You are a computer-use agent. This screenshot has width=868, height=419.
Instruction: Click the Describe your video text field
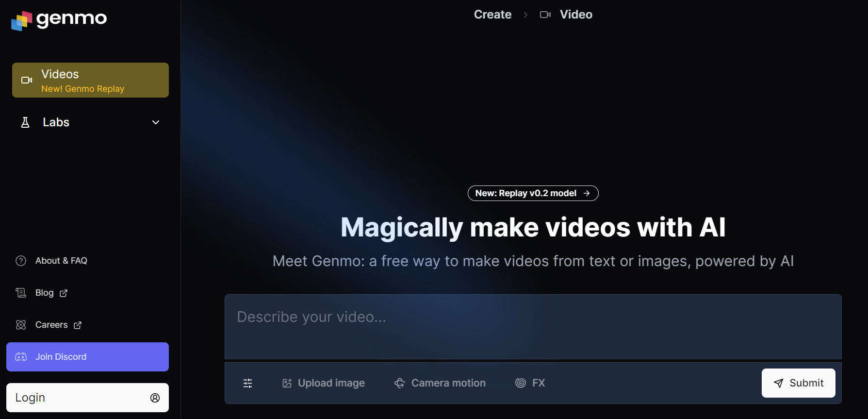point(533,327)
